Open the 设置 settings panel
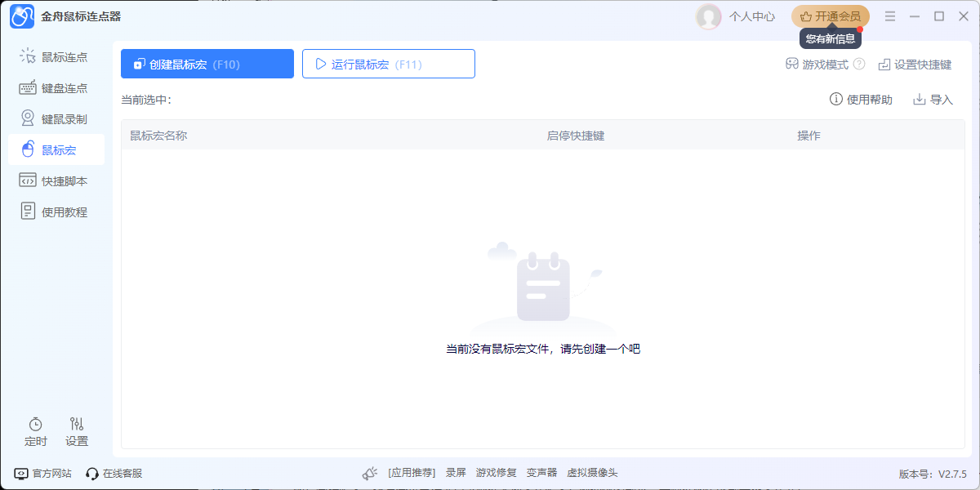The width and height of the screenshot is (980, 490). [x=76, y=430]
